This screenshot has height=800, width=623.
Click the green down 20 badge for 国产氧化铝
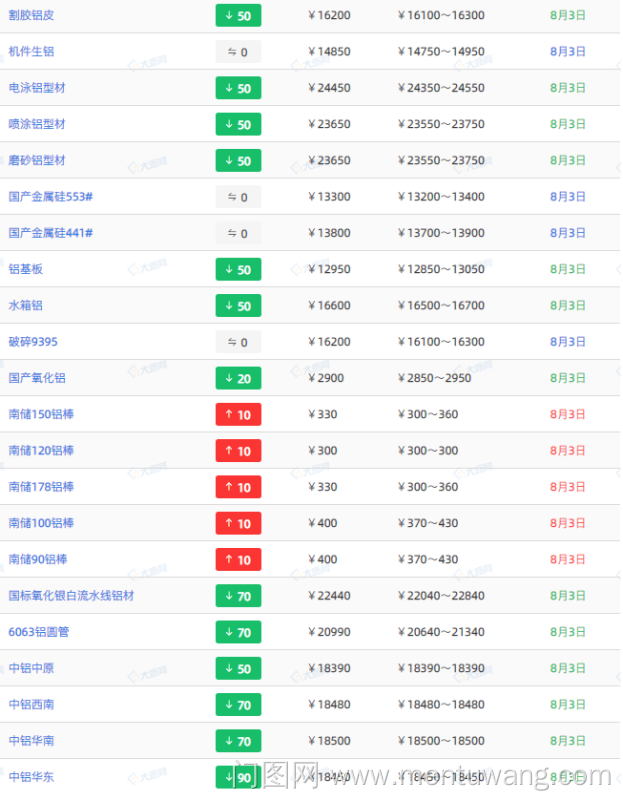click(x=238, y=378)
